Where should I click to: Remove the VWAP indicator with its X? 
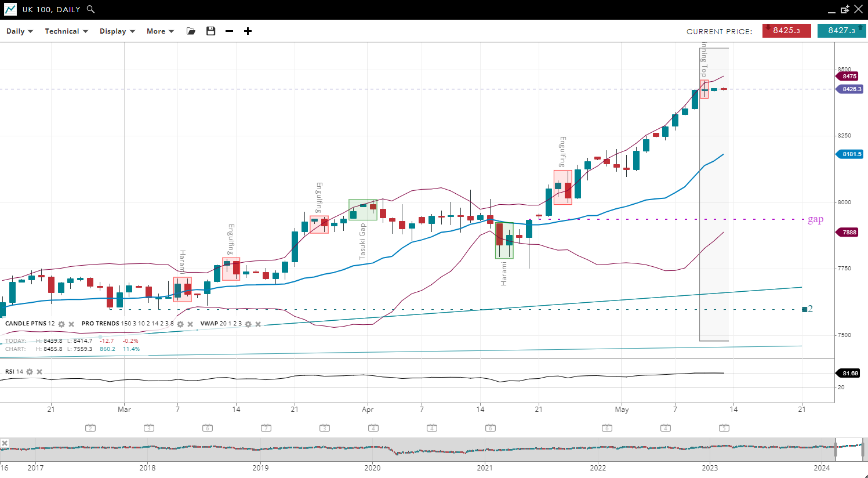(258, 324)
